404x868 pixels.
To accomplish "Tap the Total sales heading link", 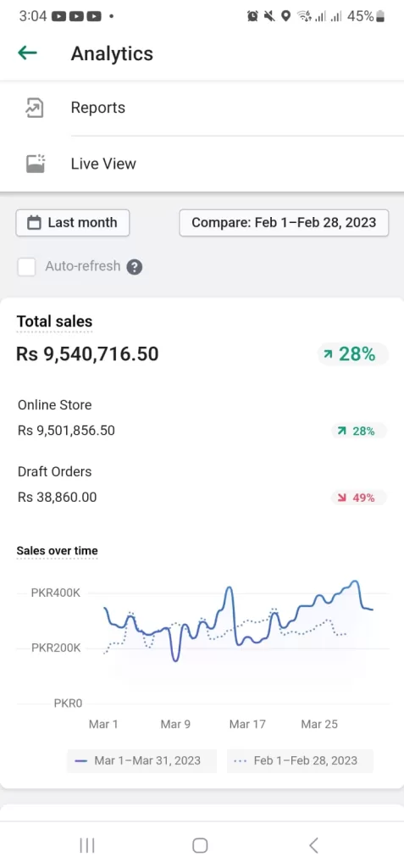I will coord(54,321).
